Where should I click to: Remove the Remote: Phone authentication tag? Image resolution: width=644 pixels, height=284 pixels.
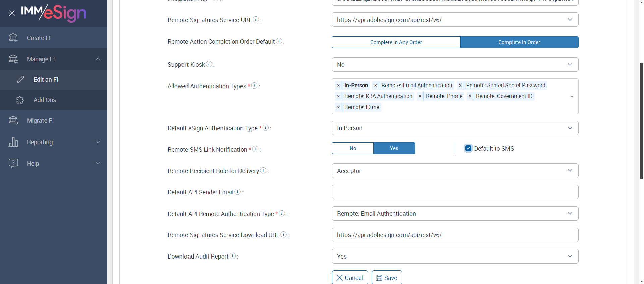[x=420, y=96]
